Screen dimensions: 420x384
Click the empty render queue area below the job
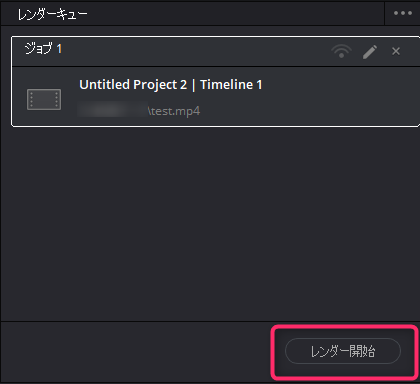coord(210,223)
